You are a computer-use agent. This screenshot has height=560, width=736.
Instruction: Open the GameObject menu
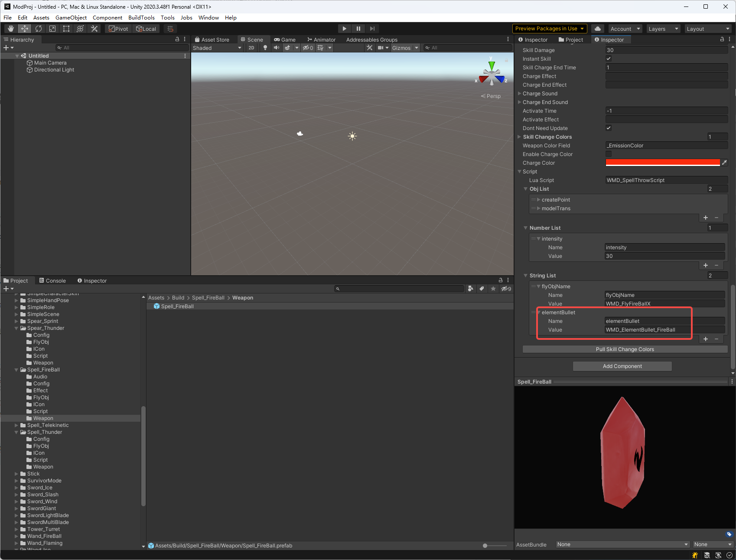click(x=71, y=17)
